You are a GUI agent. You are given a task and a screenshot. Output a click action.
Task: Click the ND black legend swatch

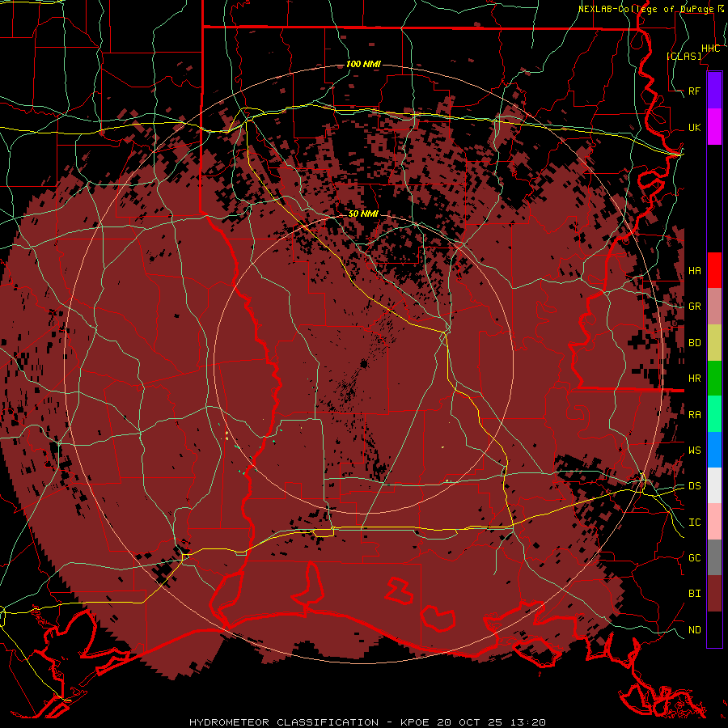point(714,629)
